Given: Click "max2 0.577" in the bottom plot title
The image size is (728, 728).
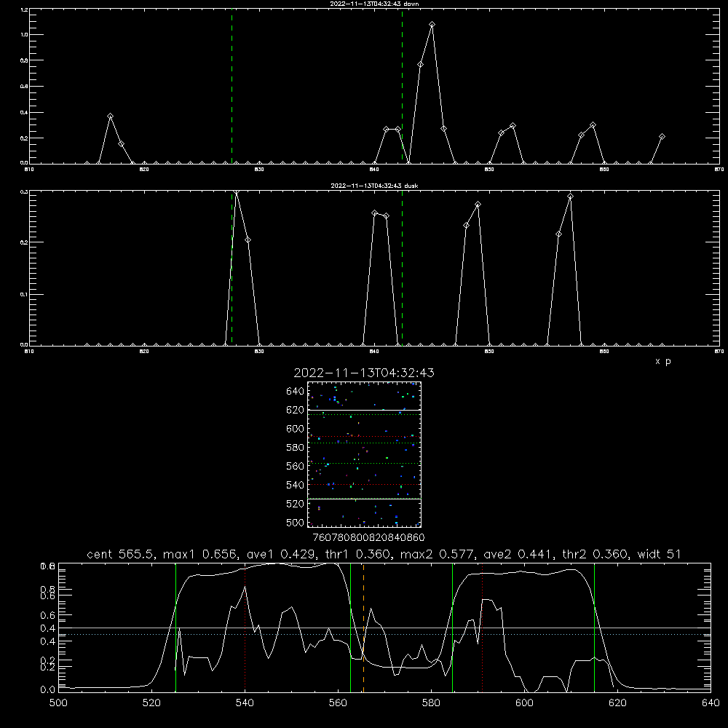Looking at the screenshot, I should click(x=437, y=554).
